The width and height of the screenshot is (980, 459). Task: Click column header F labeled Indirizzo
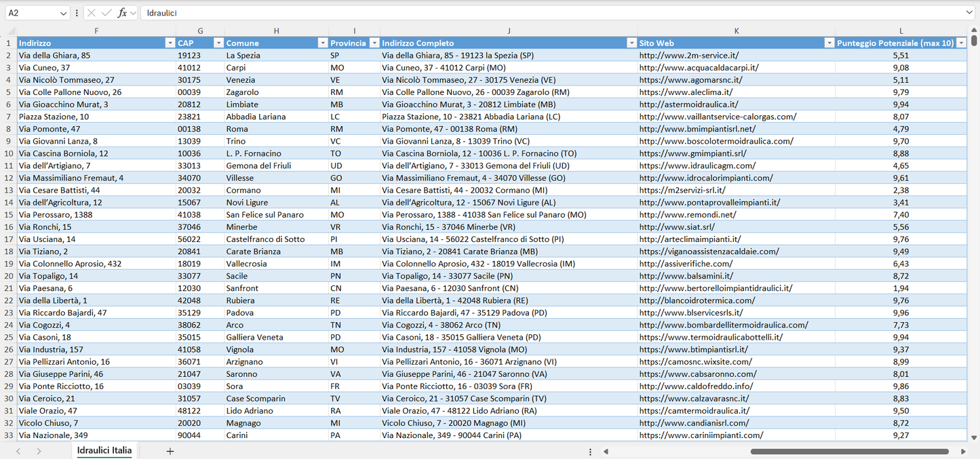[x=96, y=31]
